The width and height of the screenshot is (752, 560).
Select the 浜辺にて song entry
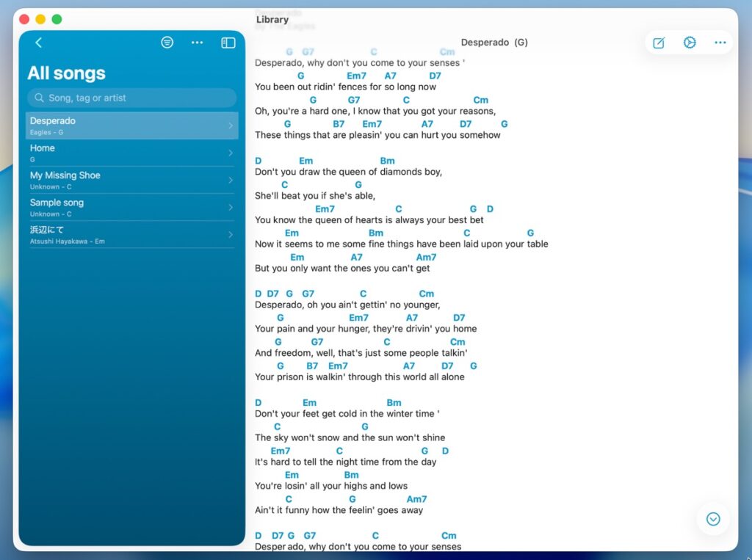coord(47,230)
